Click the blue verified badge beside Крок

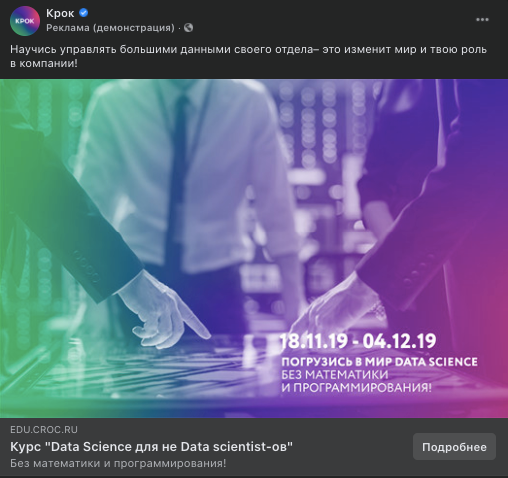[x=84, y=13]
